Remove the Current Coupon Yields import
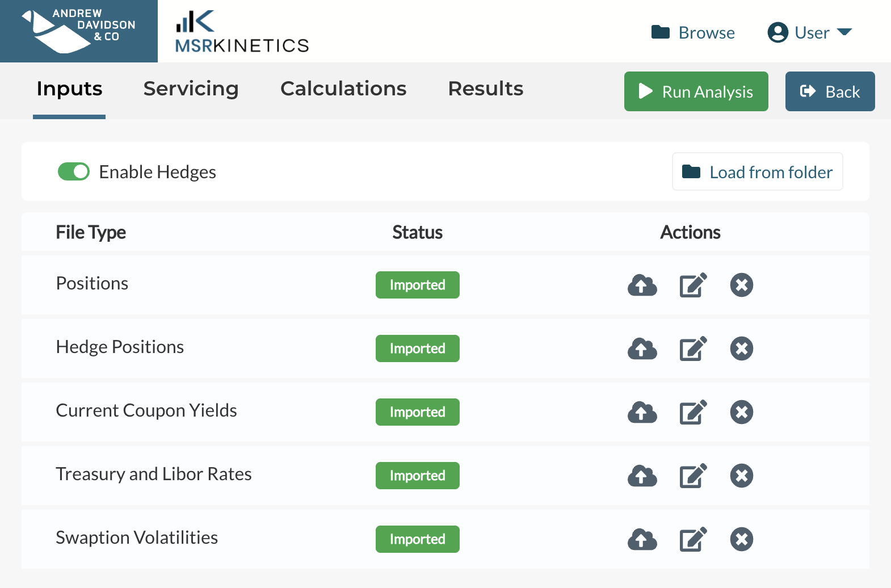Screen dimensions: 891x588 click(x=742, y=412)
